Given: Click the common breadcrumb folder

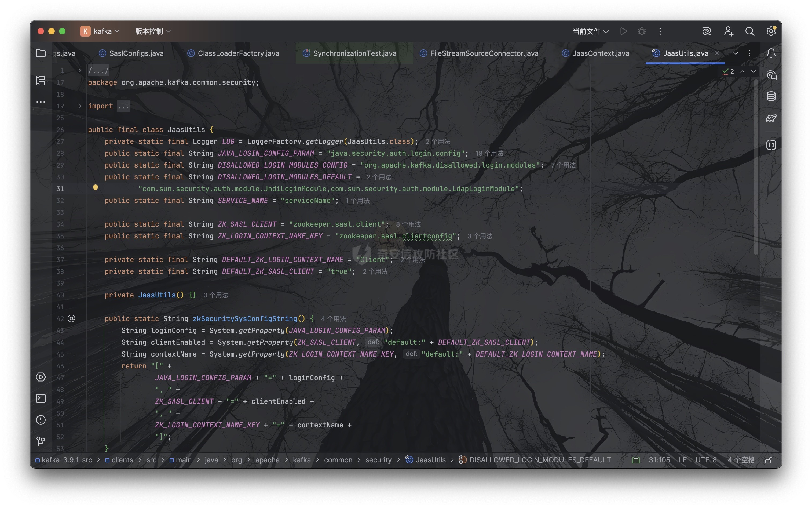Looking at the screenshot, I should pos(338,460).
